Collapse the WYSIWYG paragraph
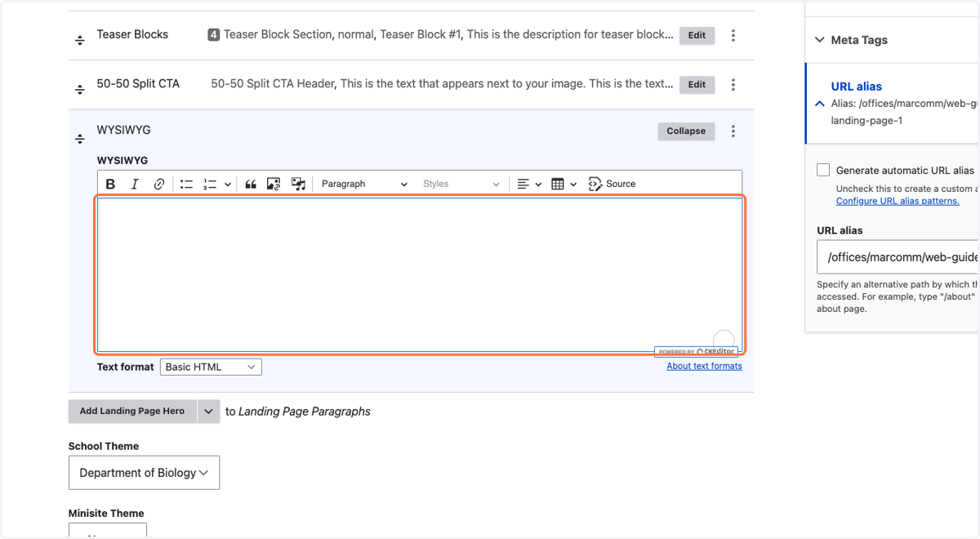Viewport: 980px width, 539px height. point(686,131)
